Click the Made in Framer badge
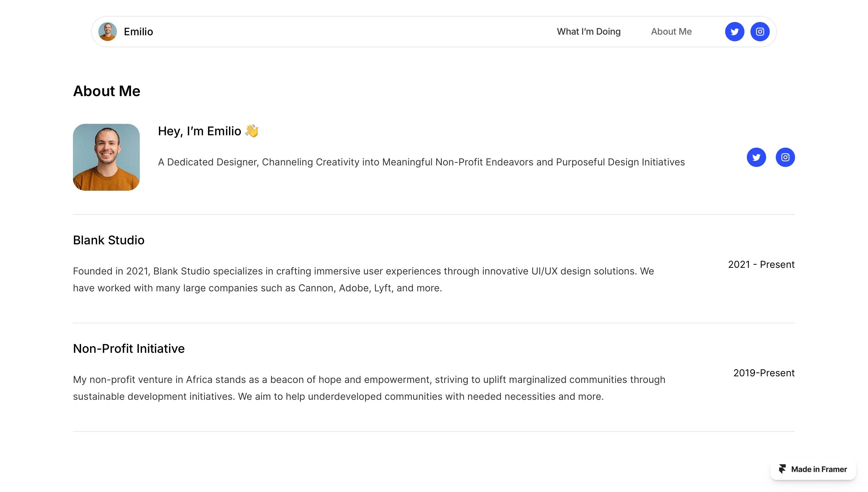Viewport: 868px width, 492px height. (813, 469)
